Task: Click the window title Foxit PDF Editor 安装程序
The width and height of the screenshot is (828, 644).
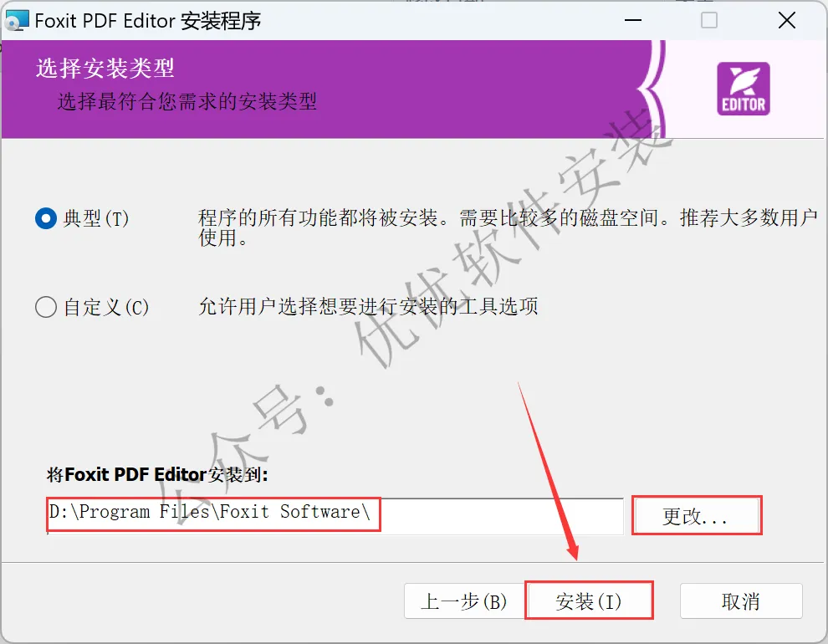Action: click(148, 21)
